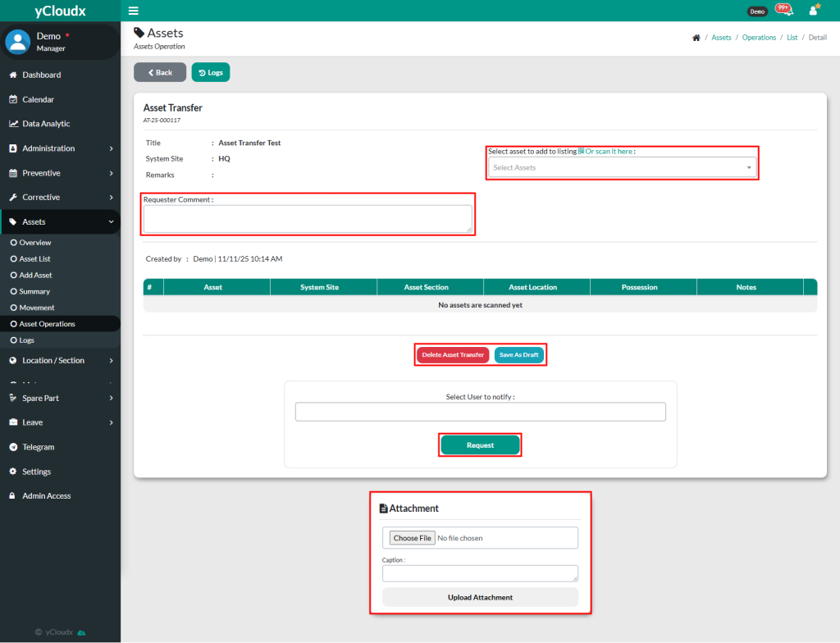Screen dimensions: 840x643
Task: Click the Demo user avatar in sidebar
Action: (18, 41)
